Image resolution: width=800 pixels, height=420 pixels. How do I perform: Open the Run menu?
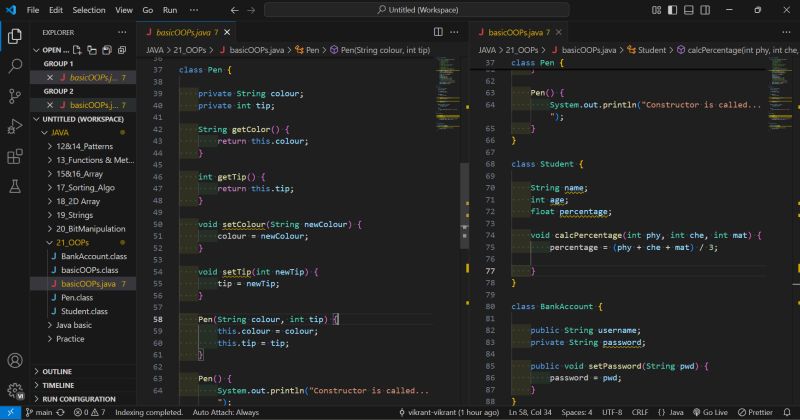click(x=170, y=10)
